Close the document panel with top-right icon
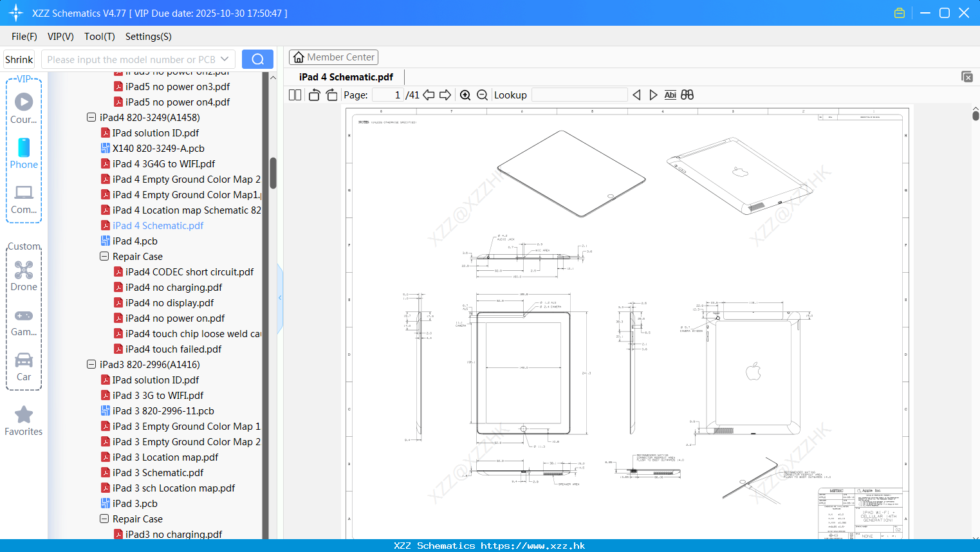Screen dimensions: 980x552 (966, 77)
